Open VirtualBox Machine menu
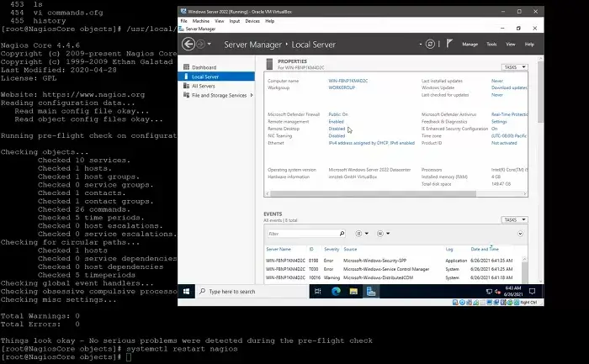The image size is (589, 364). click(201, 21)
